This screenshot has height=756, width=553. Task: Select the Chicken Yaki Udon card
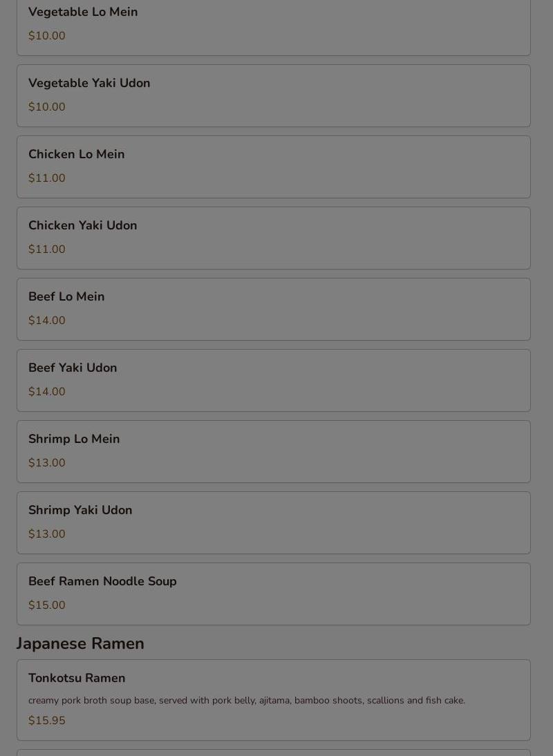coord(273,238)
